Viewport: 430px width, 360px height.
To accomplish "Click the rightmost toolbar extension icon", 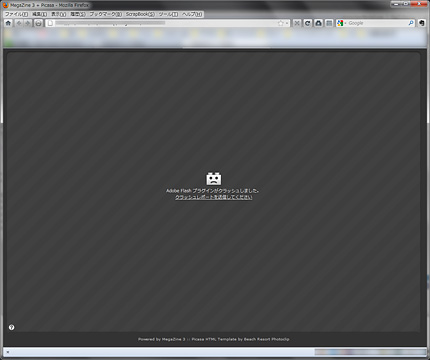I will pos(422,23).
